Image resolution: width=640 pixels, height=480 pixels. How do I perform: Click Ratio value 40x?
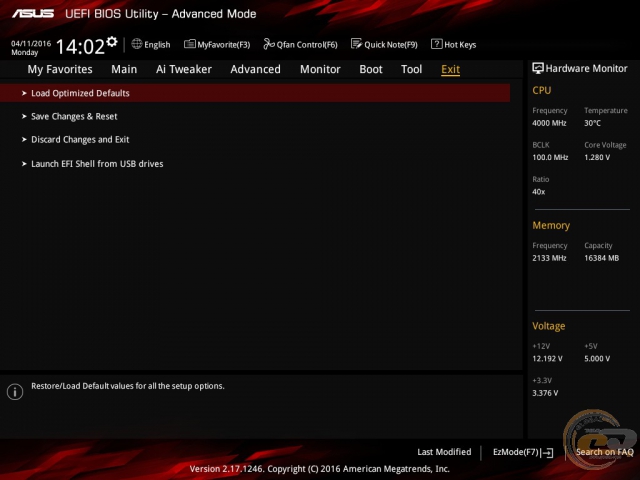point(539,192)
